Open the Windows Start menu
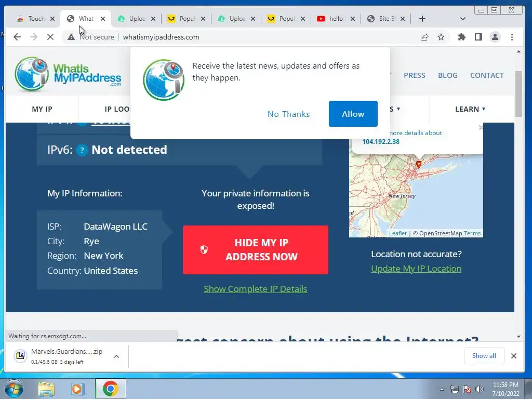The image size is (532, 399). tap(14, 389)
